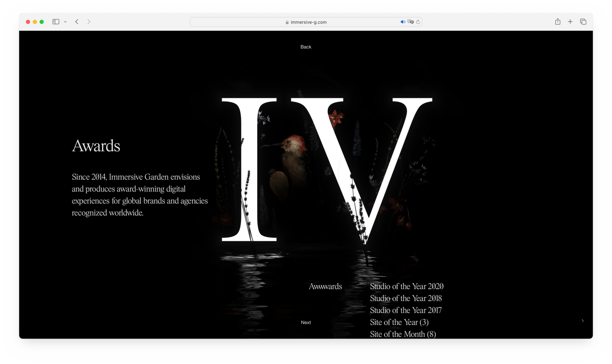Open the Share sheet icon

(x=558, y=21)
